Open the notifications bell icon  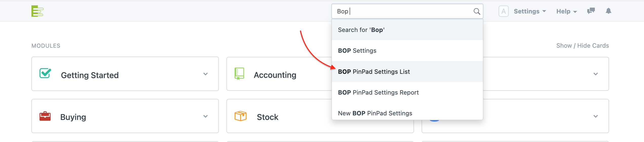point(609,11)
